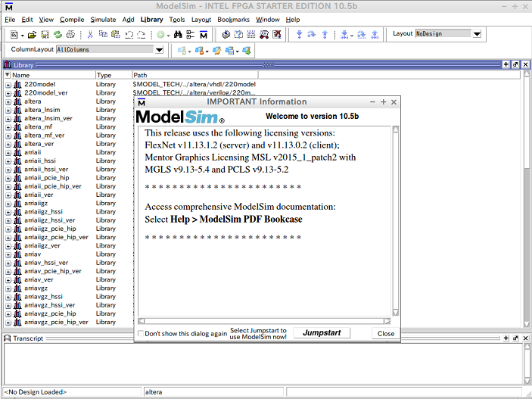Click the Step Out up-arrow icon
This screenshot has height=399, width=532.
(x=325, y=34)
